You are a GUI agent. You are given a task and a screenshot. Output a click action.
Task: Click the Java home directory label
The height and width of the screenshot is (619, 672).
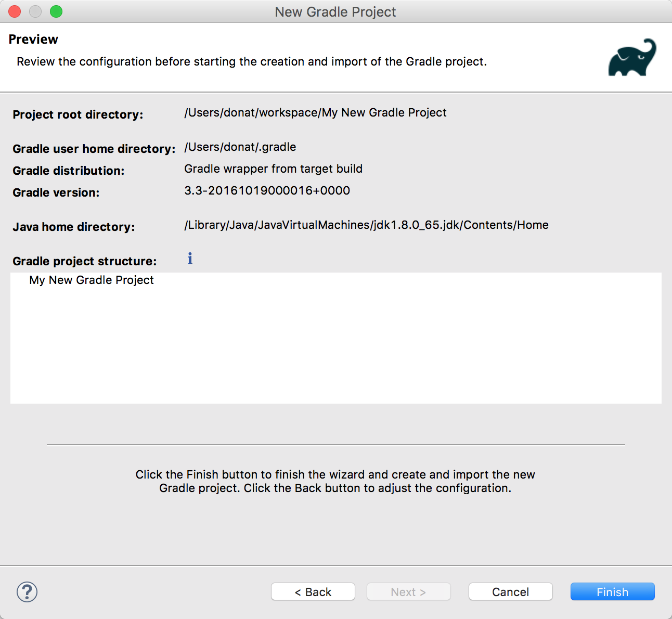coord(74,227)
